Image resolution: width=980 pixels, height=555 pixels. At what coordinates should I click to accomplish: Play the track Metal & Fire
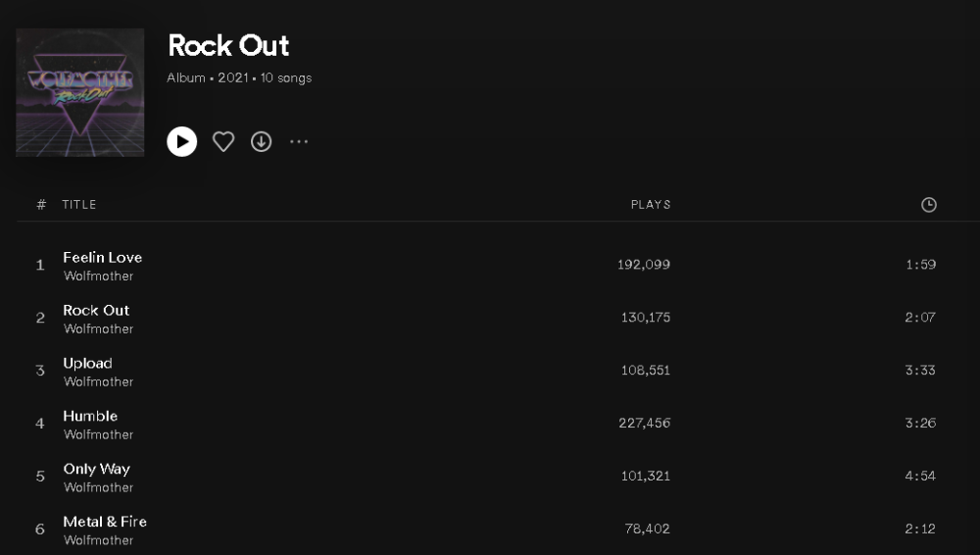105,522
